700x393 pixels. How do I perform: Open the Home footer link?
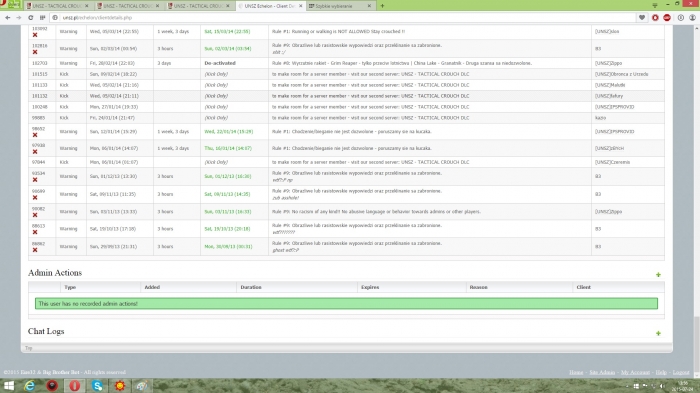[x=576, y=372]
